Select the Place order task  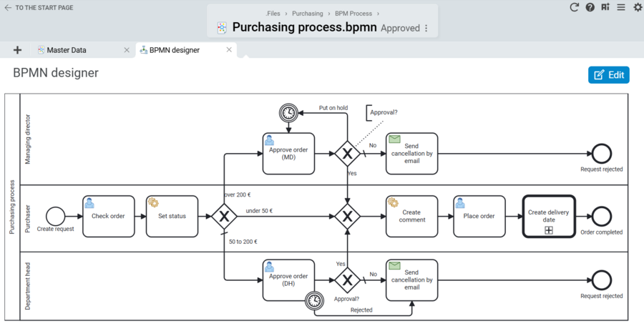click(479, 217)
